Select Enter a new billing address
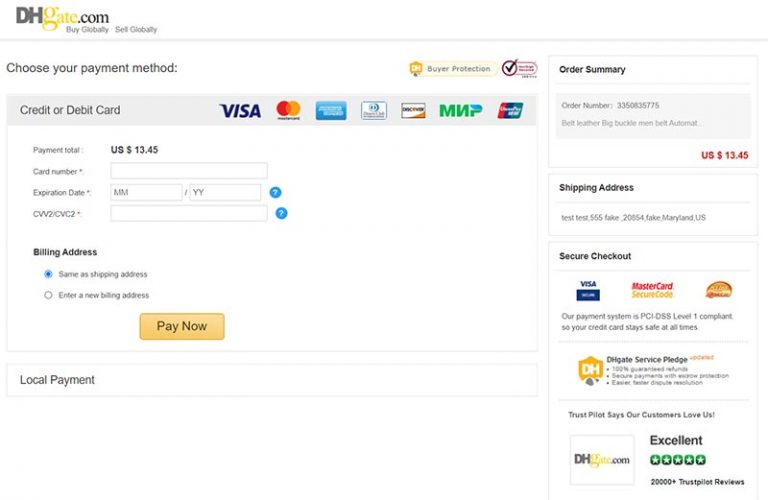Screen dimensions: 768x500 point(48,295)
